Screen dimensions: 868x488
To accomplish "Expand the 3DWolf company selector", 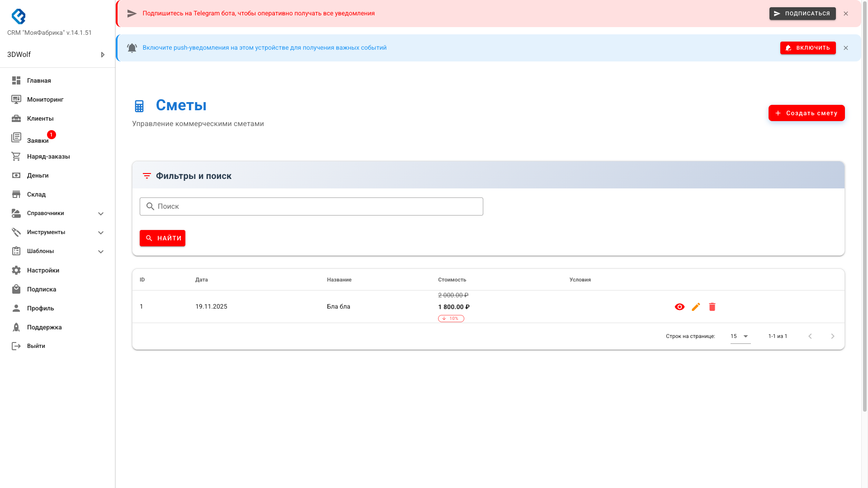I will tap(57, 55).
